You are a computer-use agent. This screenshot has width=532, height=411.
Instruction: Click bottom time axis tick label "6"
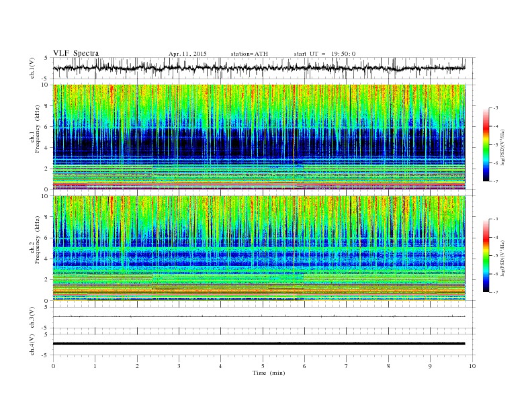click(x=304, y=366)
